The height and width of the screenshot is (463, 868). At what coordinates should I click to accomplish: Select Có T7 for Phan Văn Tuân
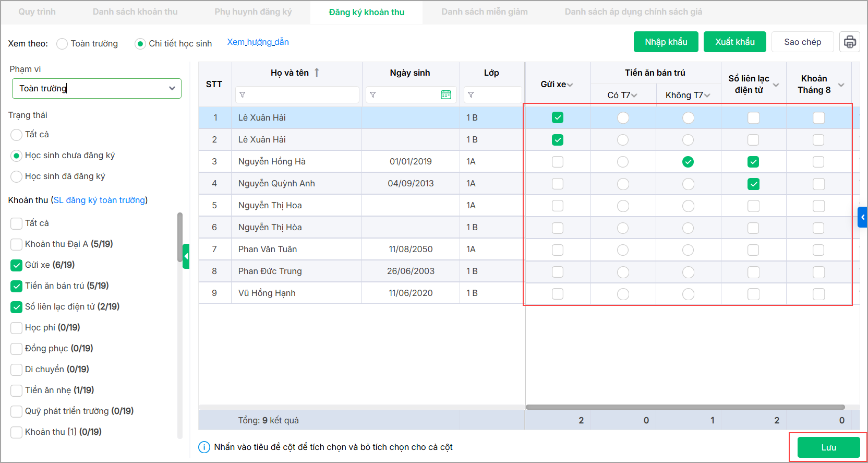(x=623, y=250)
